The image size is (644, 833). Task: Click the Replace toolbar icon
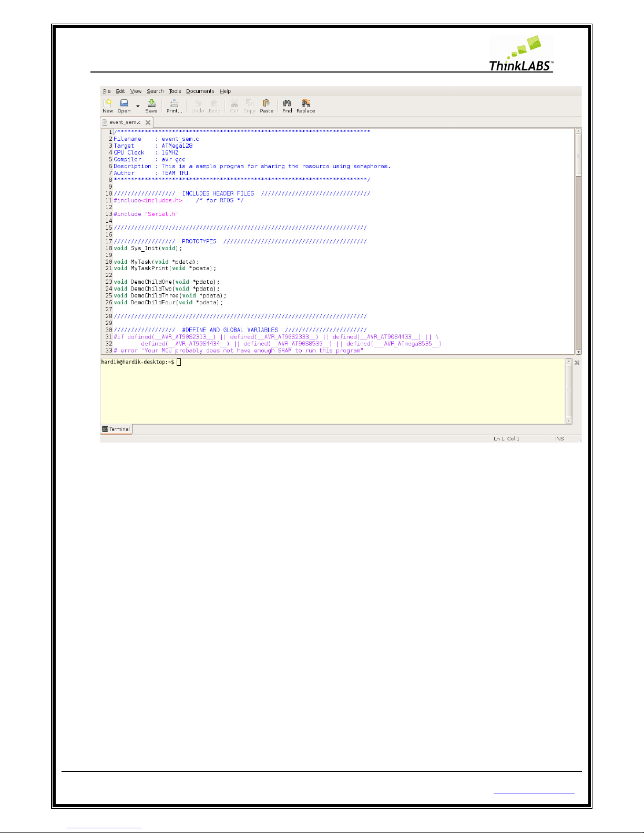tap(305, 106)
